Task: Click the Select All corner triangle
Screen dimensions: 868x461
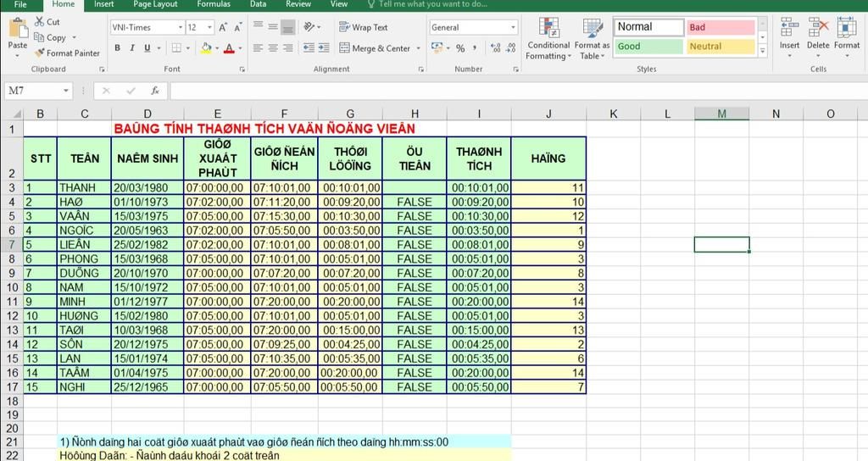Action: click(17, 114)
